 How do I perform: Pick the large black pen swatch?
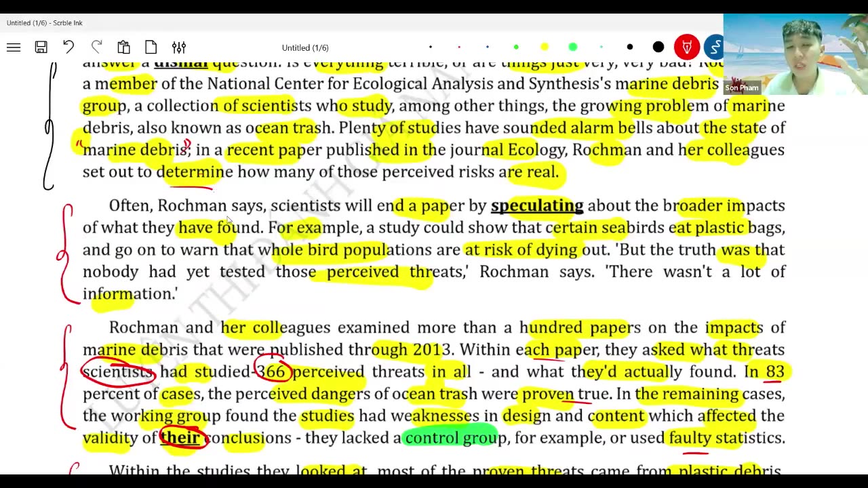tap(658, 47)
